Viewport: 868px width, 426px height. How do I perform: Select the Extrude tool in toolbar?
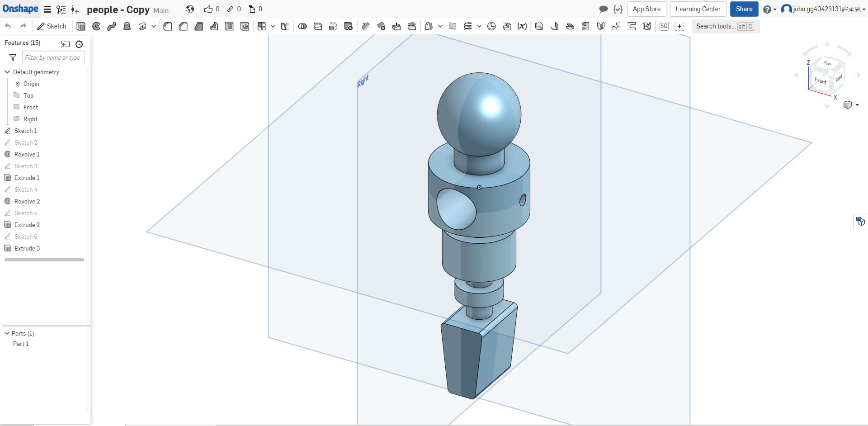point(81,26)
